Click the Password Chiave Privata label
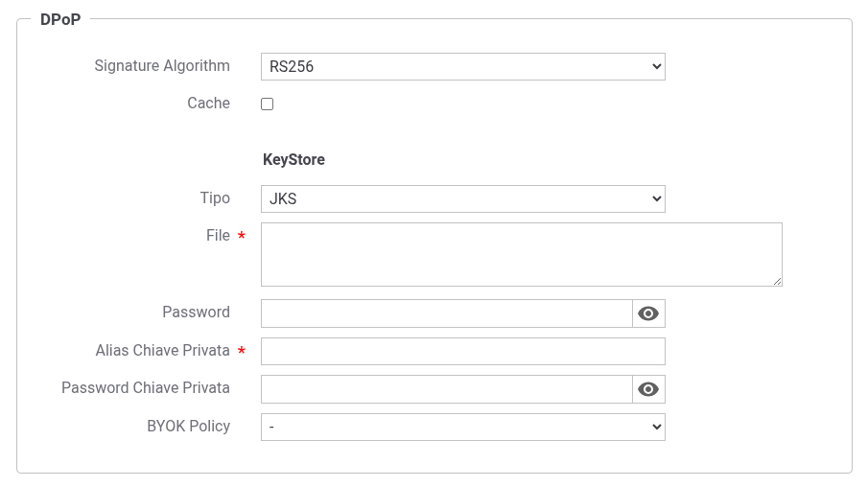The image size is (868, 487). [146, 388]
